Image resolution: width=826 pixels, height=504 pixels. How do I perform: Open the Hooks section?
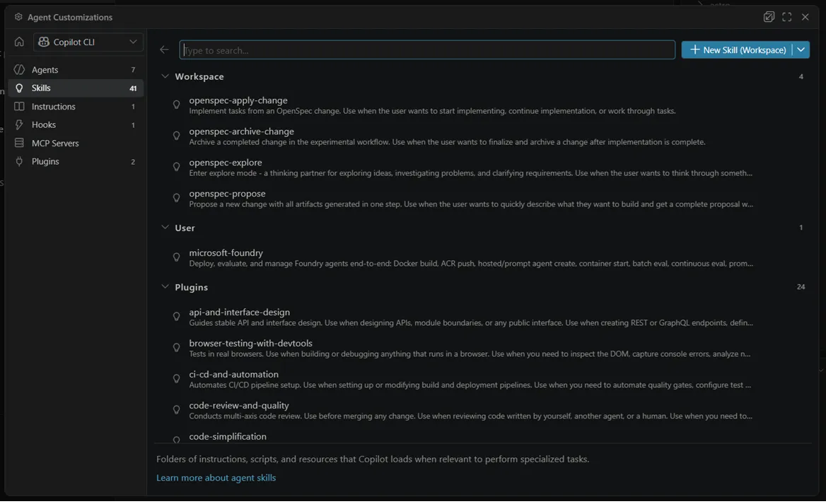[x=76, y=125]
